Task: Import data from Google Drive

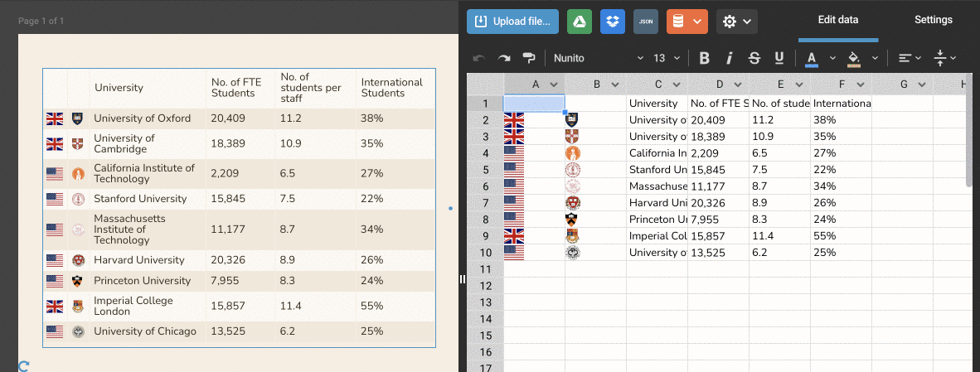Action: (580, 22)
